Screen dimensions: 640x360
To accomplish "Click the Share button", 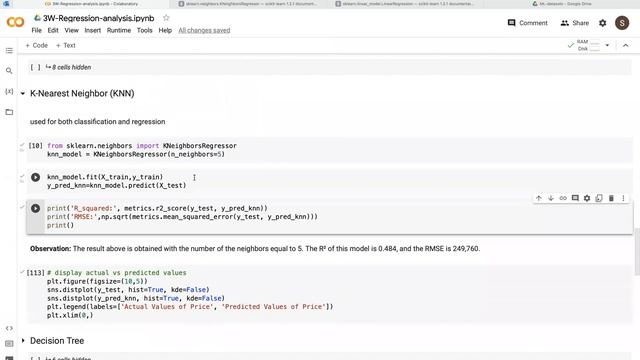I will (575, 23).
